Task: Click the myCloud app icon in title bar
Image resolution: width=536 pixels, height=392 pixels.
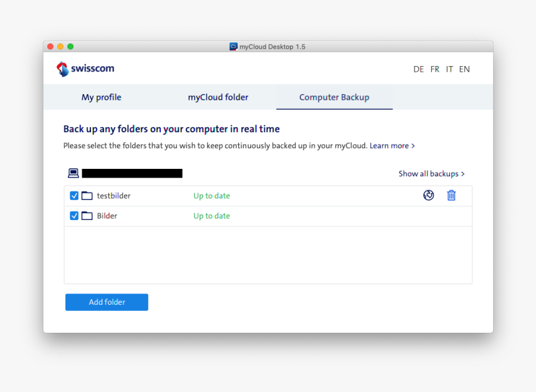Action: 233,46
